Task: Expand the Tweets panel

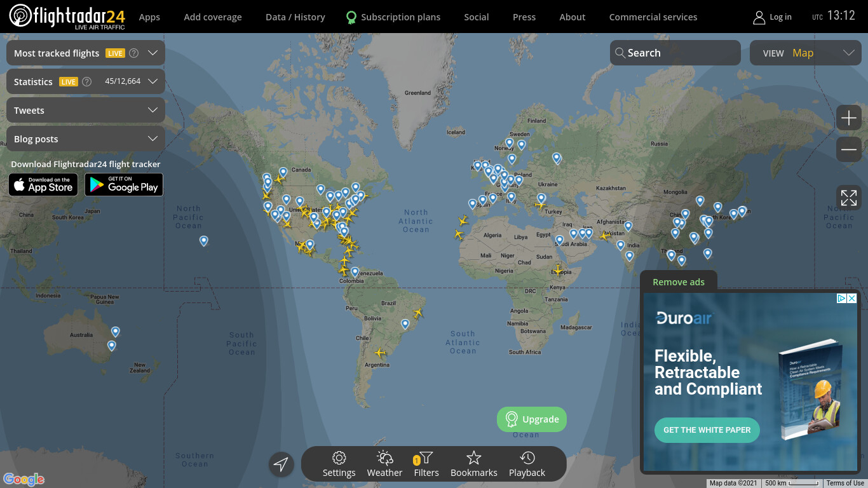Action: (x=86, y=110)
